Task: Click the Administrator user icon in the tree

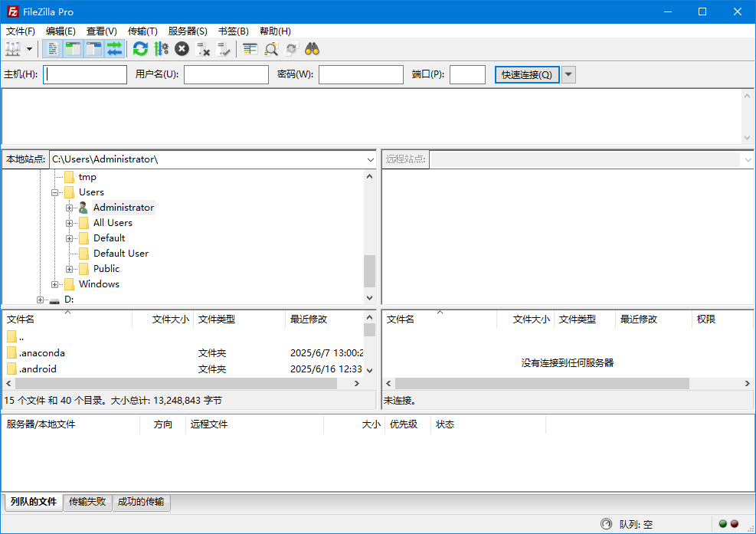Action: [x=83, y=208]
